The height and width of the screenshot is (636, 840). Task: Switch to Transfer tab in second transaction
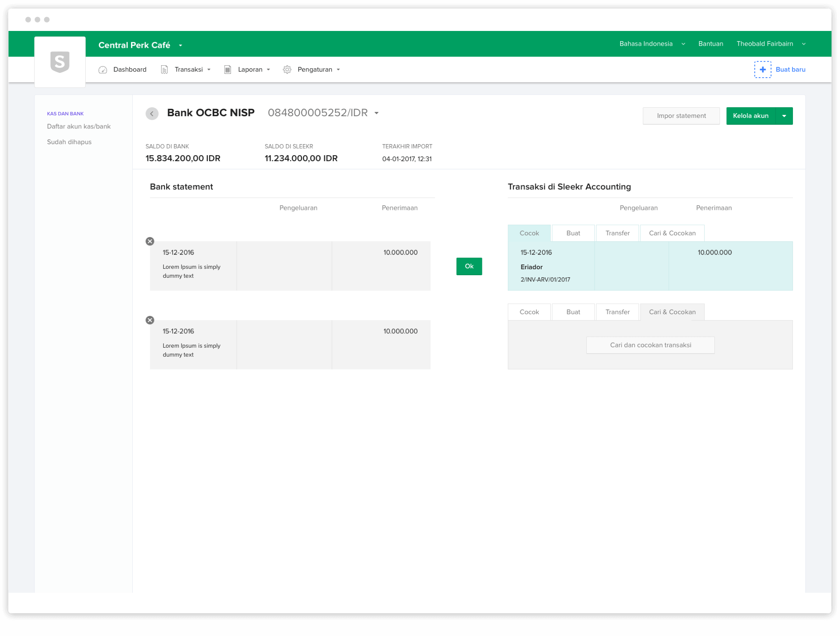[x=617, y=312]
